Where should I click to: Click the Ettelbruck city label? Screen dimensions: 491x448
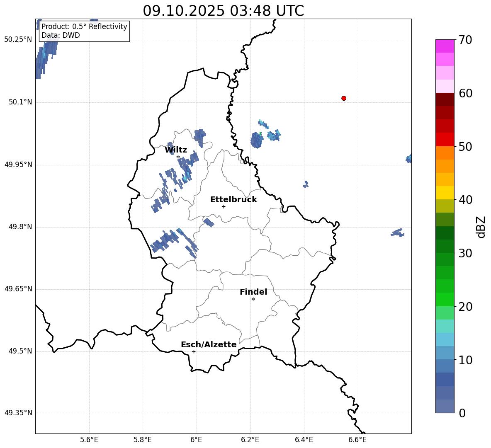pyautogui.click(x=233, y=200)
